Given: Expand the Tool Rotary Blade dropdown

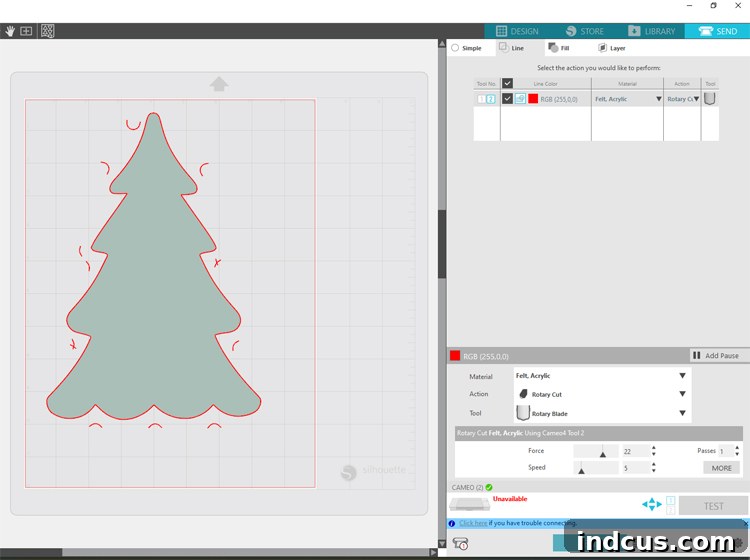Looking at the screenshot, I should click(602, 413).
